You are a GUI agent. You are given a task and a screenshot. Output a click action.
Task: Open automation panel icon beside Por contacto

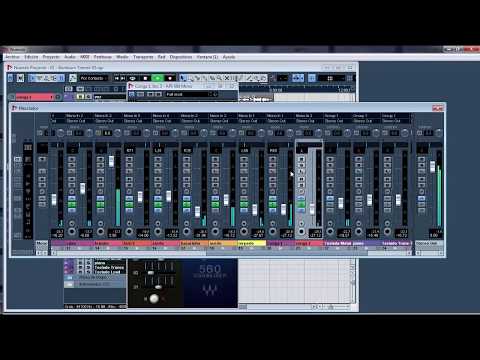[73, 78]
